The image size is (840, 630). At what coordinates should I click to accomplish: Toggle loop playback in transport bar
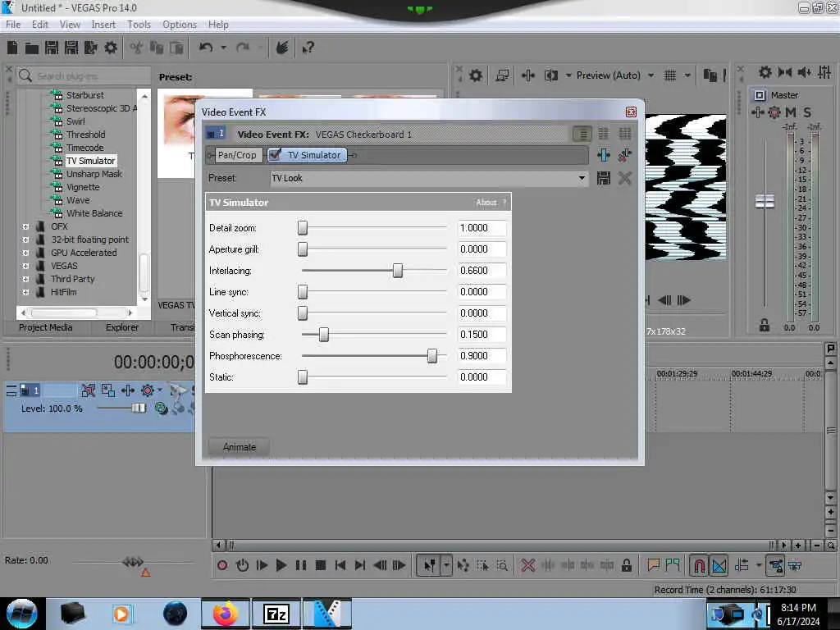(x=242, y=565)
